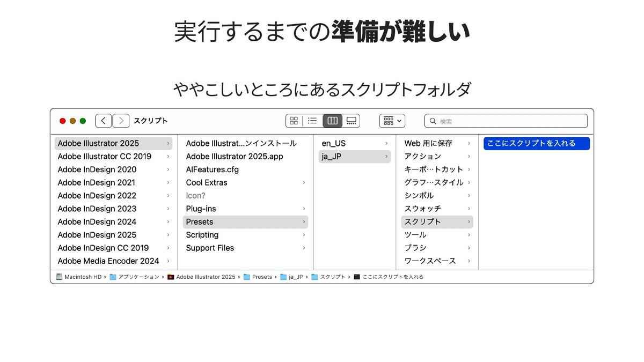644x362 pixels.
Task: Open the キーボ…トカット folder
Action: click(437, 169)
